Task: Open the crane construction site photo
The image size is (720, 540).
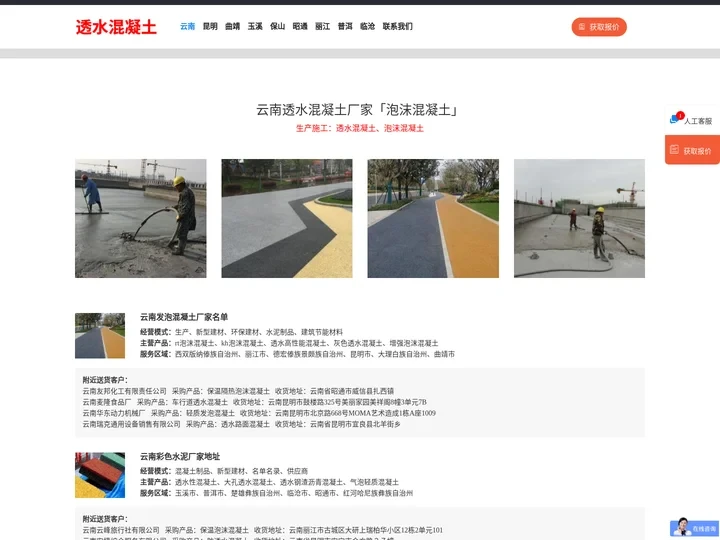Action: (579, 218)
